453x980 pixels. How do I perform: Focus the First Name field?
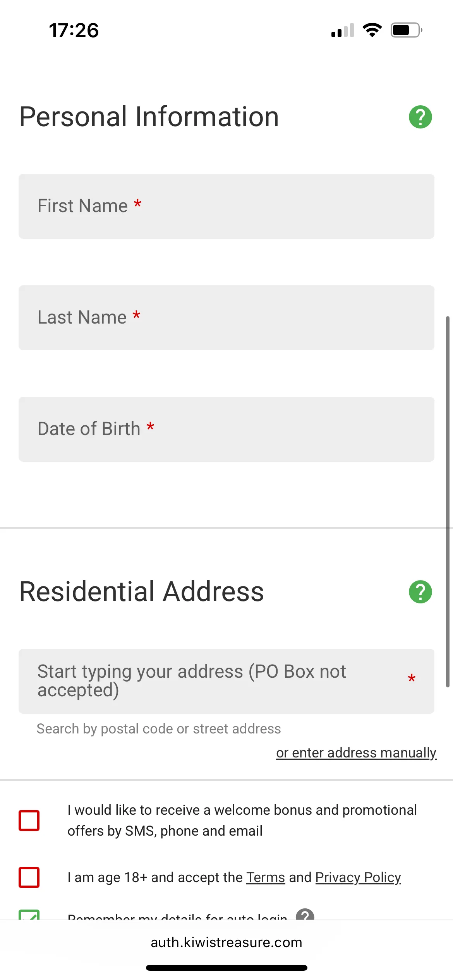(x=226, y=206)
